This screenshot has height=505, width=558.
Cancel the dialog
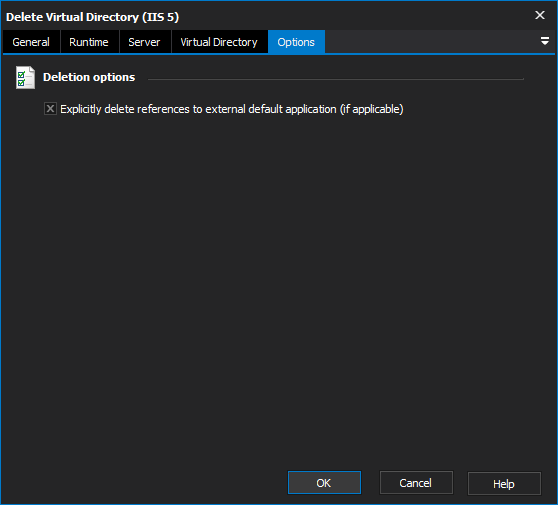click(x=416, y=483)
